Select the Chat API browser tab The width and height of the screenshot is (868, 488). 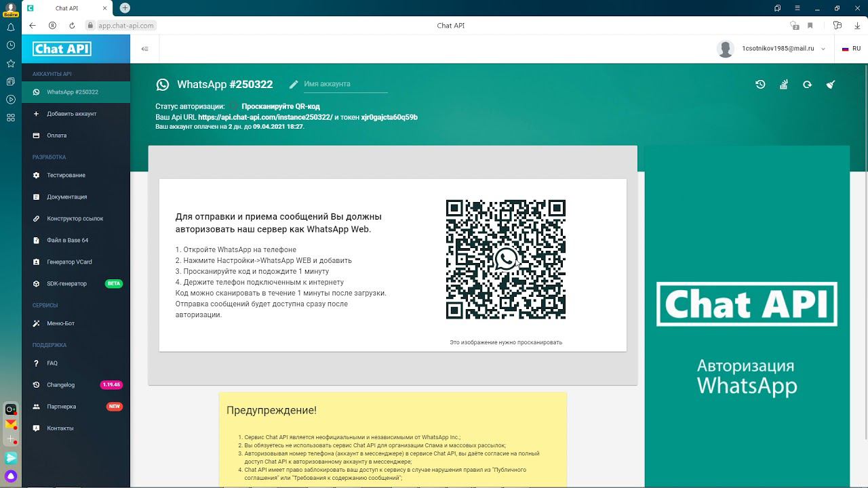point(68,8)
